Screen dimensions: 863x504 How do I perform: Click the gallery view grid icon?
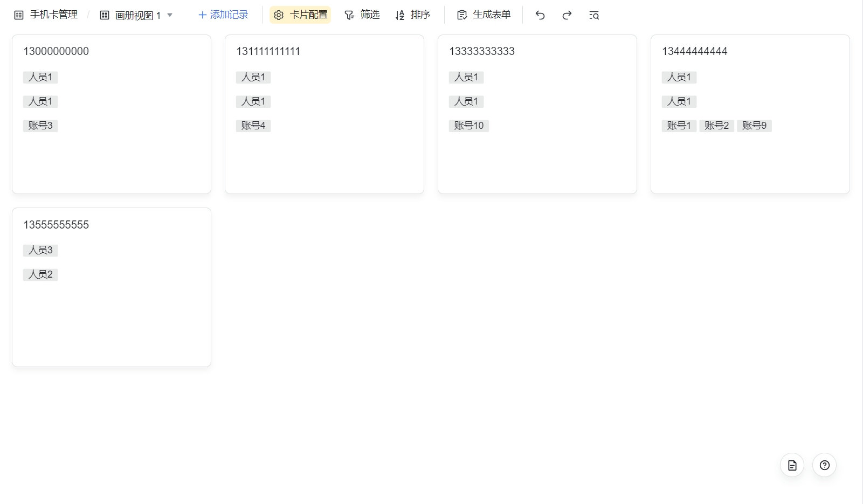pos(105,15)
